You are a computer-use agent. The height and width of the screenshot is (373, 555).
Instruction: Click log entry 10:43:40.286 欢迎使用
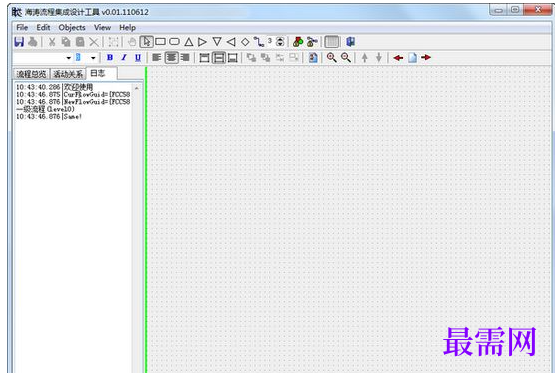click(55, 87)
